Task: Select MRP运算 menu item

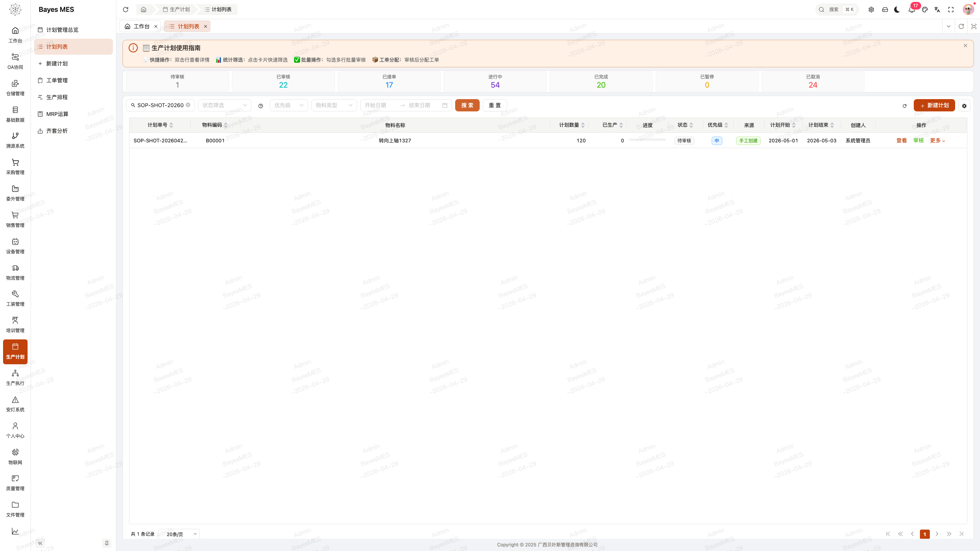Action: coord(73,114)
